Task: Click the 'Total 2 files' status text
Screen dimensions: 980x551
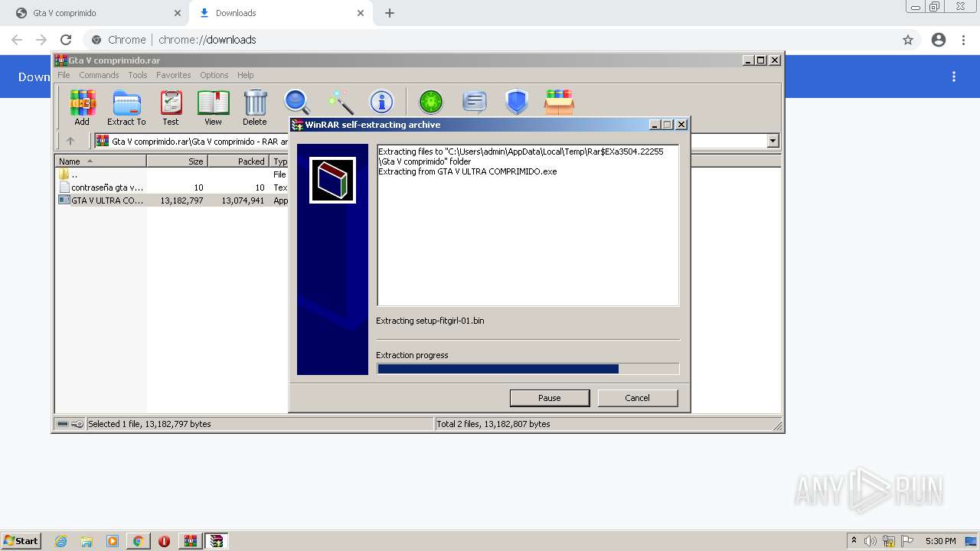Action: tap(493, 424)
